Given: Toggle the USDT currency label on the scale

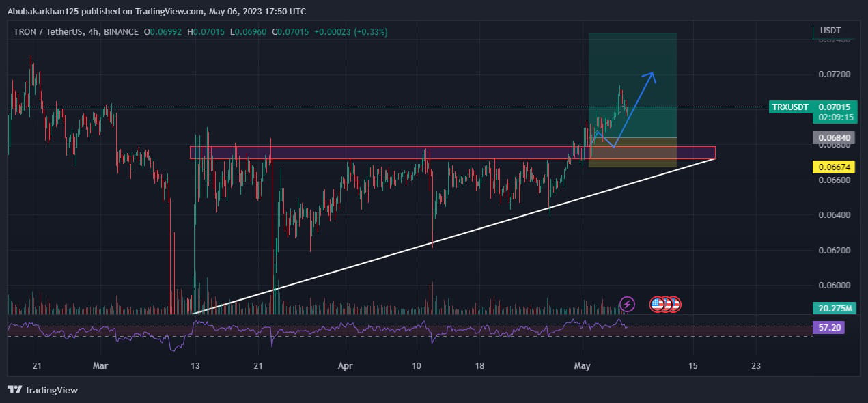Looking at the screenshot, I should pyautogui.click(x=830, y=31).
